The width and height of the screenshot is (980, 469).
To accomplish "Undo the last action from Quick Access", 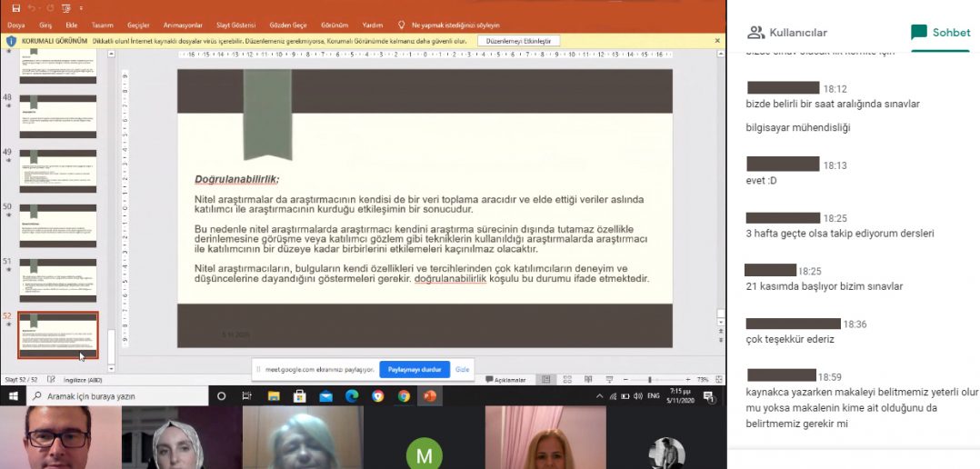I will (32, 8).
